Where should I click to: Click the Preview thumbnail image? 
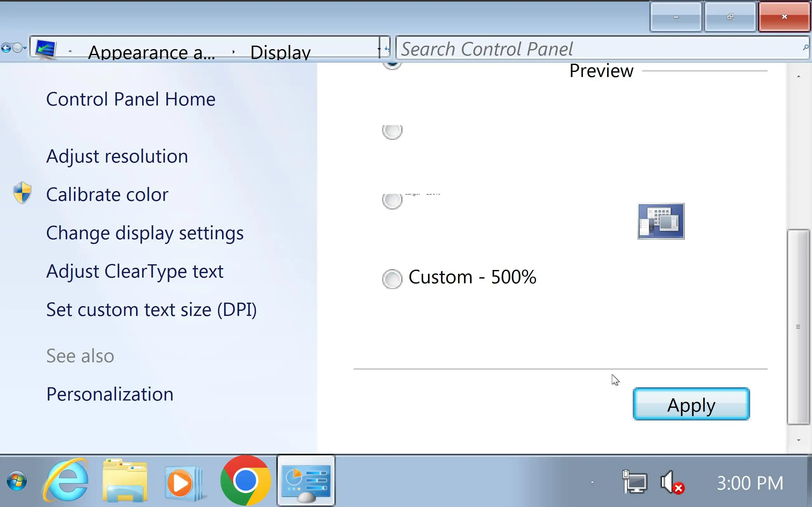pos(661,221)
